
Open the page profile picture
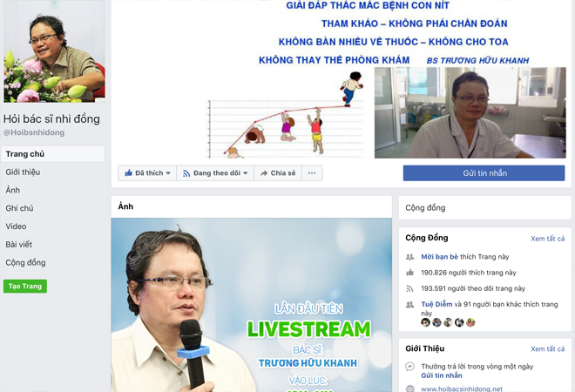(x=54, y=51)
